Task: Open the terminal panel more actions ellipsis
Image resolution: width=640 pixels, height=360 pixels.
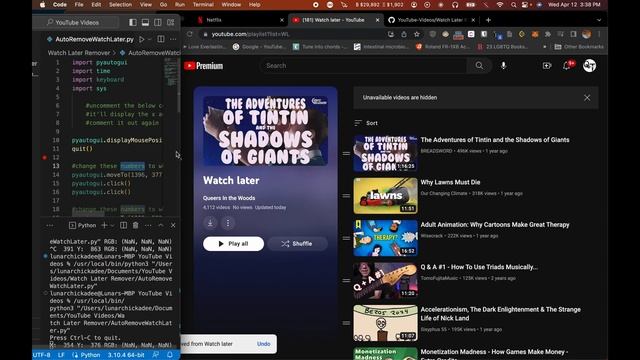Action: (148, 225)
